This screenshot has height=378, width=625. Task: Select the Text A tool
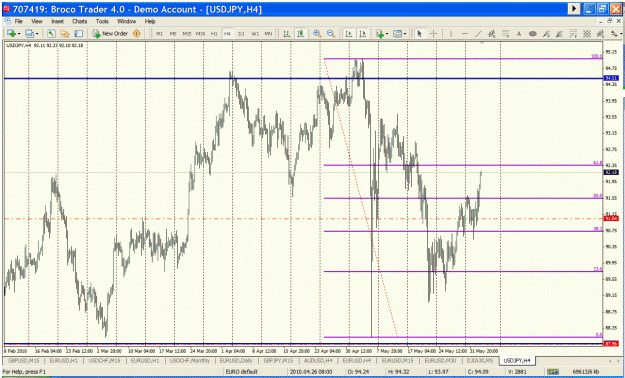(519, 34)
